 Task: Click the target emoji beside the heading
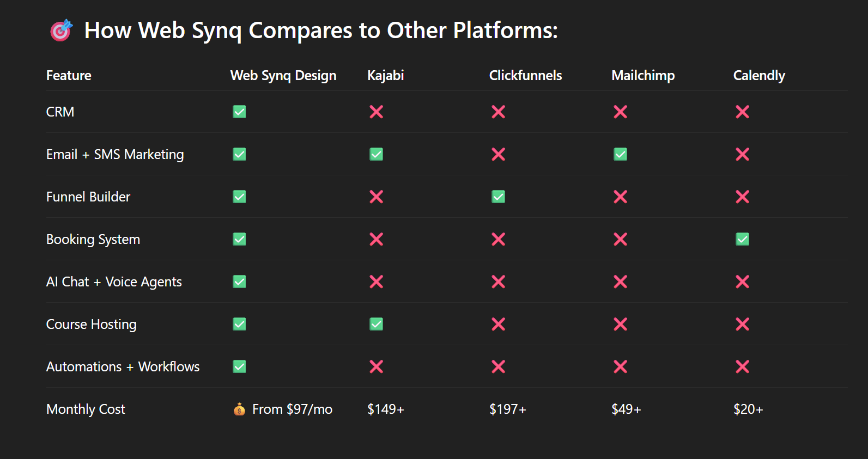point(61,30)
